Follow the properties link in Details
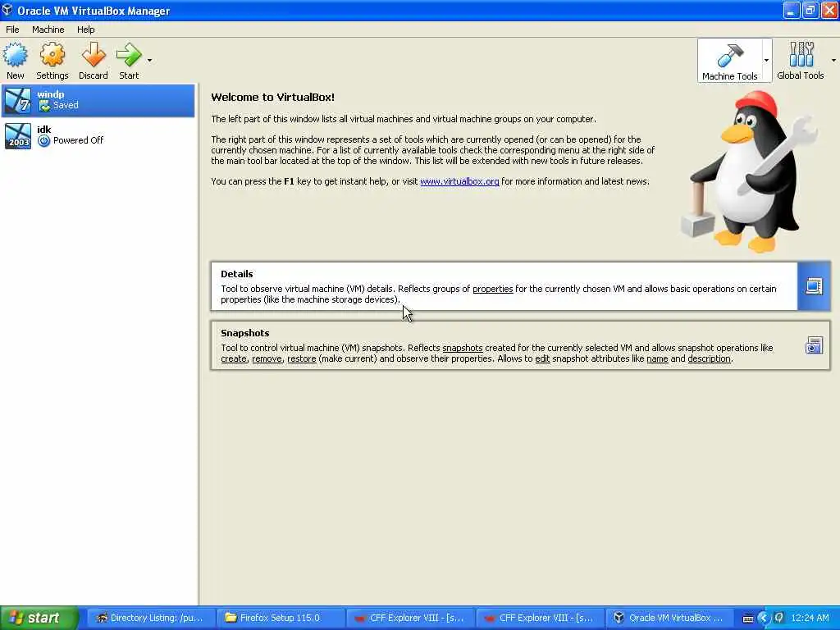 492,289
